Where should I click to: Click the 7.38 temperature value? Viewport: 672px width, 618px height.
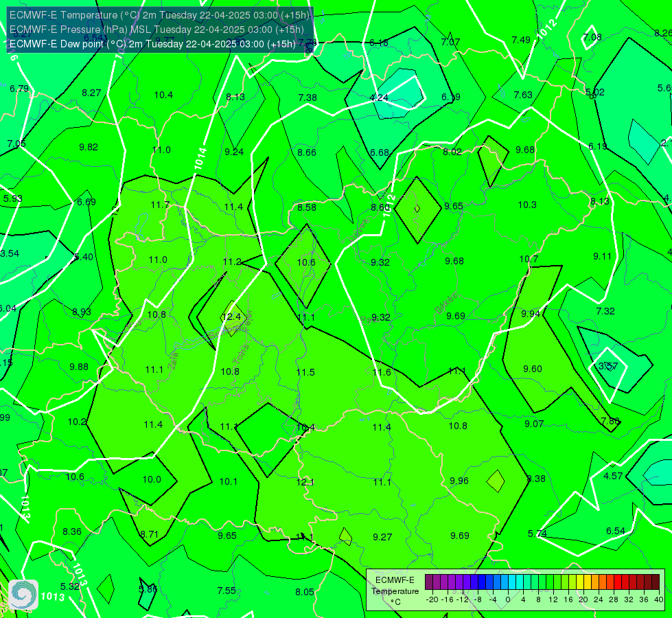pos(308,98)
